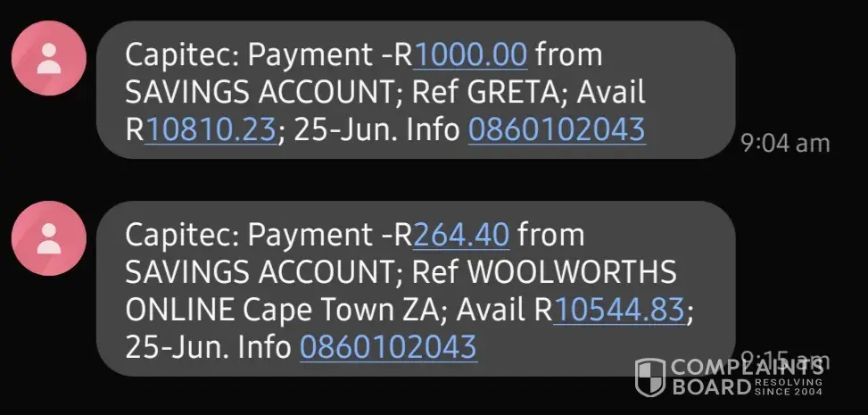Tap the sender avatar beside the Woolworths message

coord(49,238)
